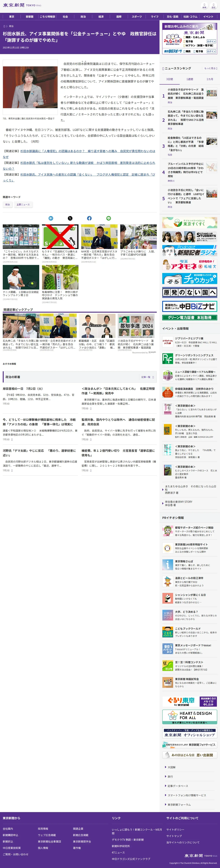This screenshot has height=868, width=220.
Task: Open 大学、どう決める? icon
Action: (167, 615)
